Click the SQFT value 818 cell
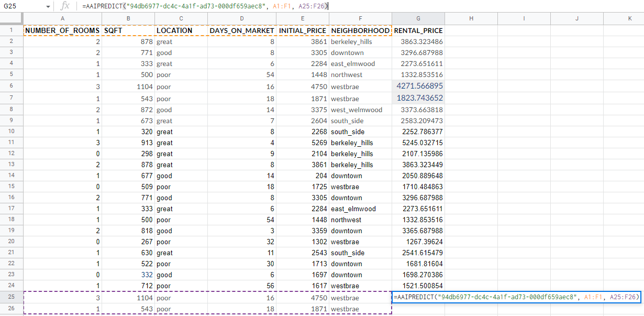 point(128,231)
